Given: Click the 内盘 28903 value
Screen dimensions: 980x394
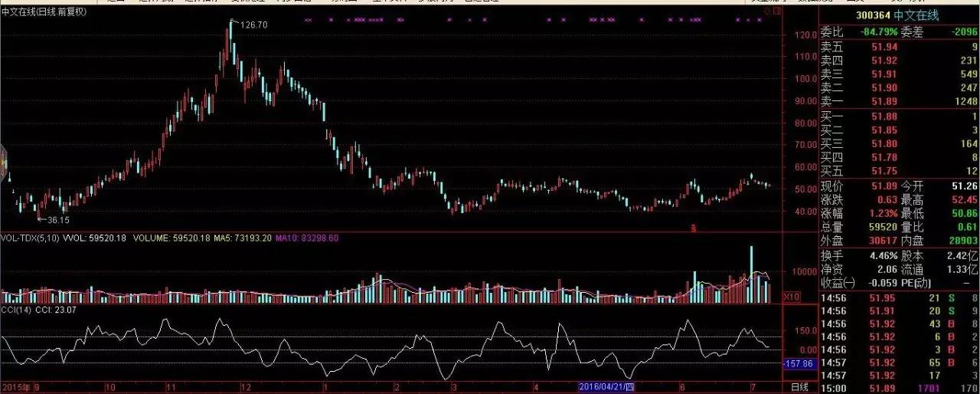Looking at the screenshot, I should [965, 241].
